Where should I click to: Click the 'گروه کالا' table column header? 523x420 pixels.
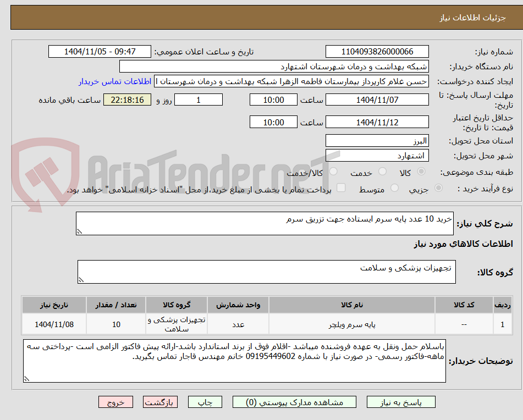(177, 305)
